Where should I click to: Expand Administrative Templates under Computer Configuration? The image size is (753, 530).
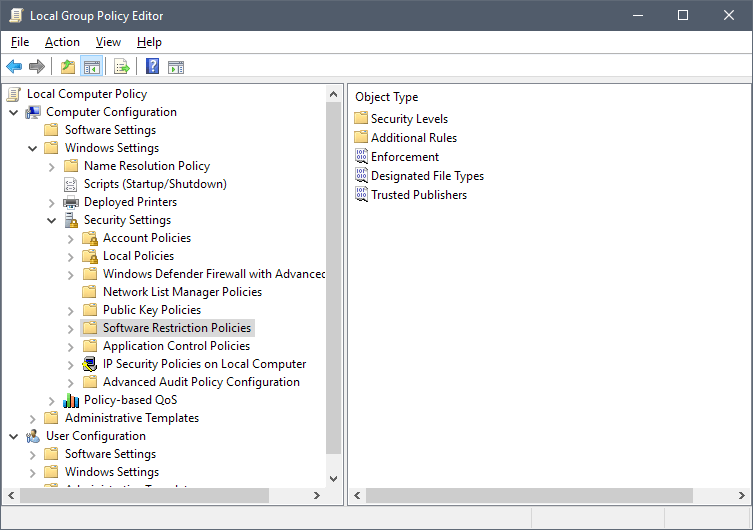33,419
